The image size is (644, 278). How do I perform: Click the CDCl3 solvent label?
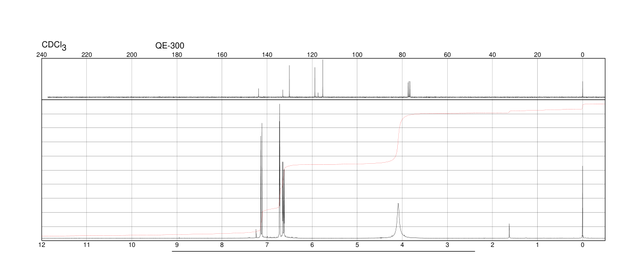coord(54,46)
